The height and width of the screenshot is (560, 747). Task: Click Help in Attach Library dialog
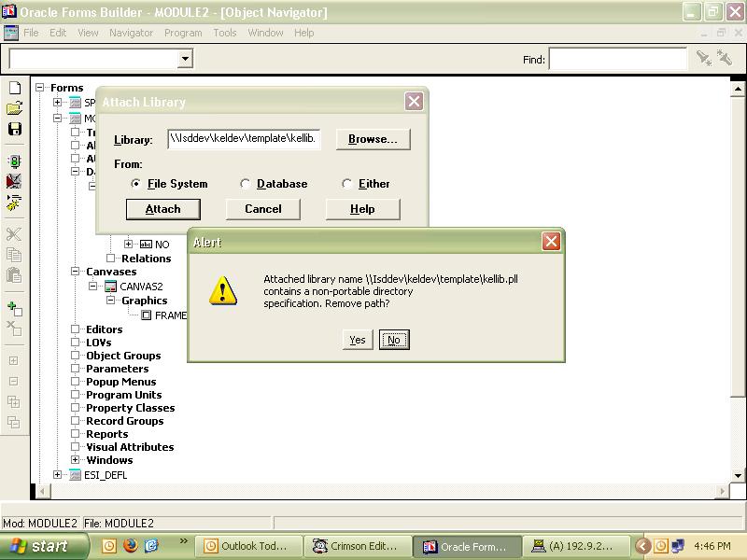coord(362,209)
